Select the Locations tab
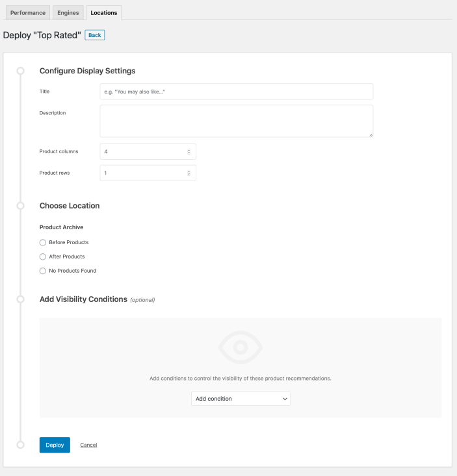457x476 pixels. click(x=103, y=13)
